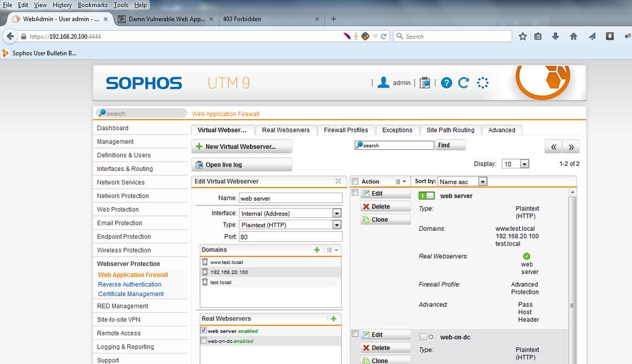
Task: Switch to Firewall Profiles tab
Action: point(346,130)
